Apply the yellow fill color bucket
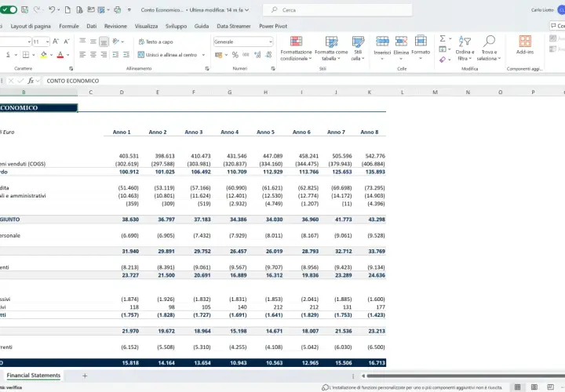Image resolution: width=565 pixels, height=392 pixels. coord(44,55)
